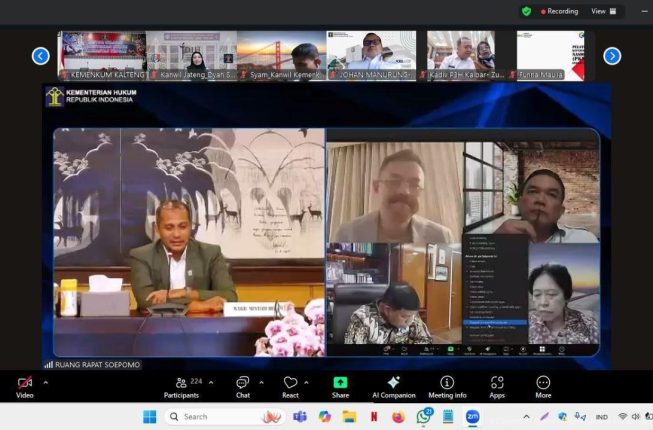
Task: Show Meeting info details
Action: pyautogui.click(x=447, y=387)
